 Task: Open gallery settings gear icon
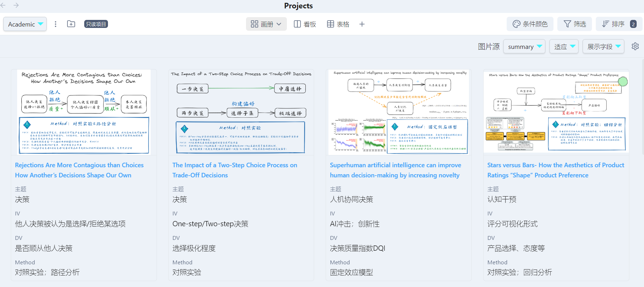pos(635,46)
